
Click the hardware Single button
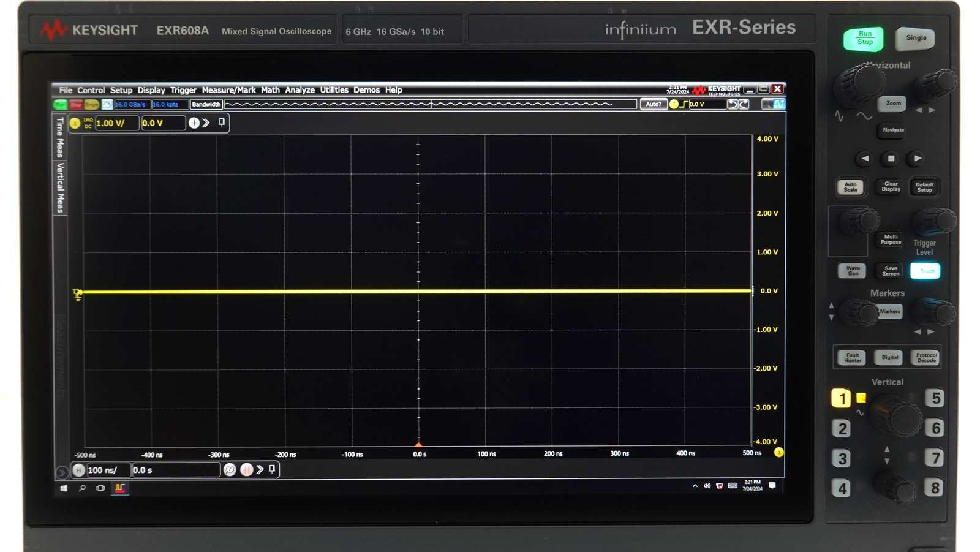[916, 38]
